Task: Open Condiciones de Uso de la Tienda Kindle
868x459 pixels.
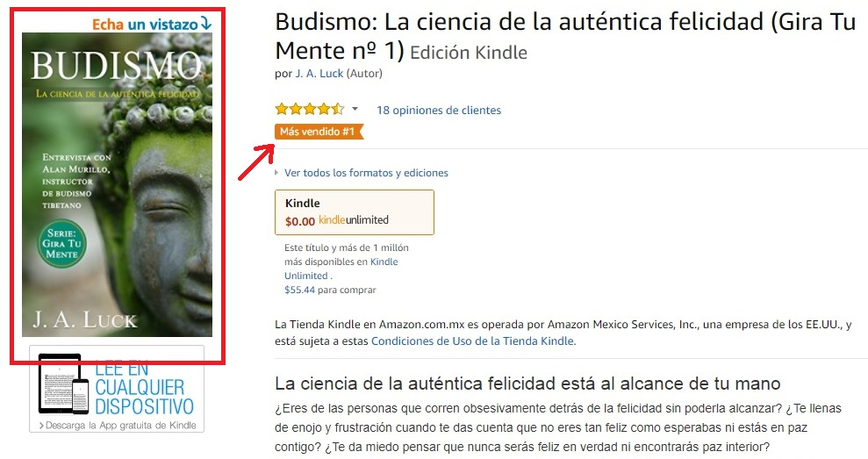Action: point(473,341)
